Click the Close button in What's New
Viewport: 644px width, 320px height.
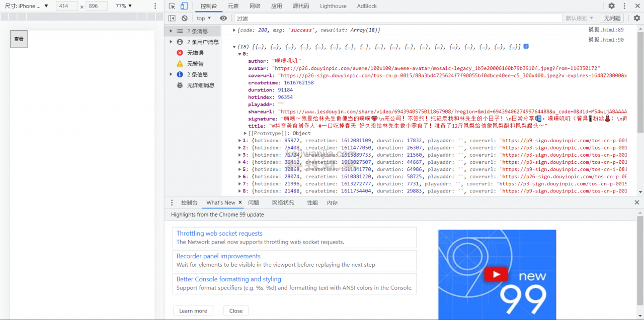[236, 311]
